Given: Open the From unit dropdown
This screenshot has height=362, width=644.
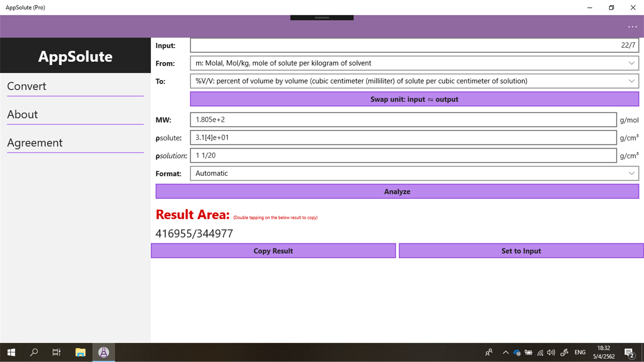Looking at the screenshot, I should pos(413,63).
